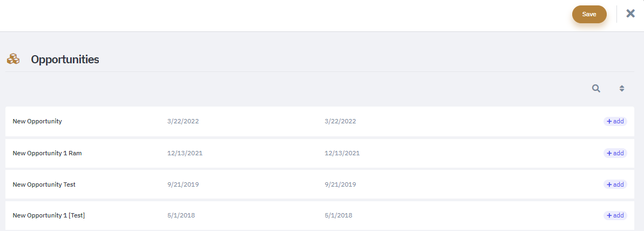The width and height of the screenshot is (644, 231).
Task: Add New Opportunity 1 [Test]
Action: click(615, 215)
